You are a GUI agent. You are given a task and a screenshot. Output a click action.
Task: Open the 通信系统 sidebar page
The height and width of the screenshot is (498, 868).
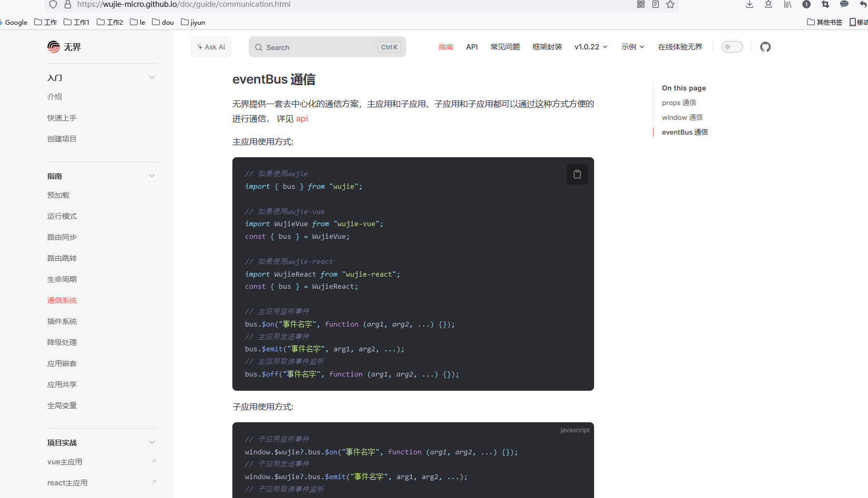tap(62, 300)
